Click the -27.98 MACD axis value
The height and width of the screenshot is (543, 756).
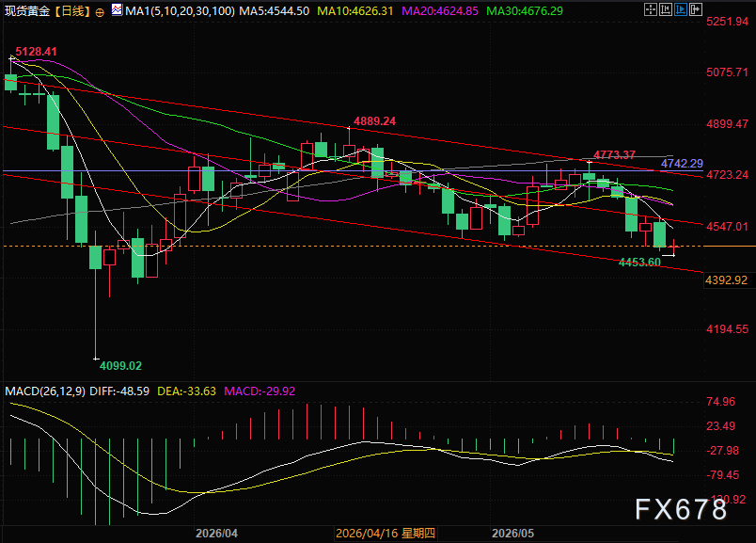[722, 451]
